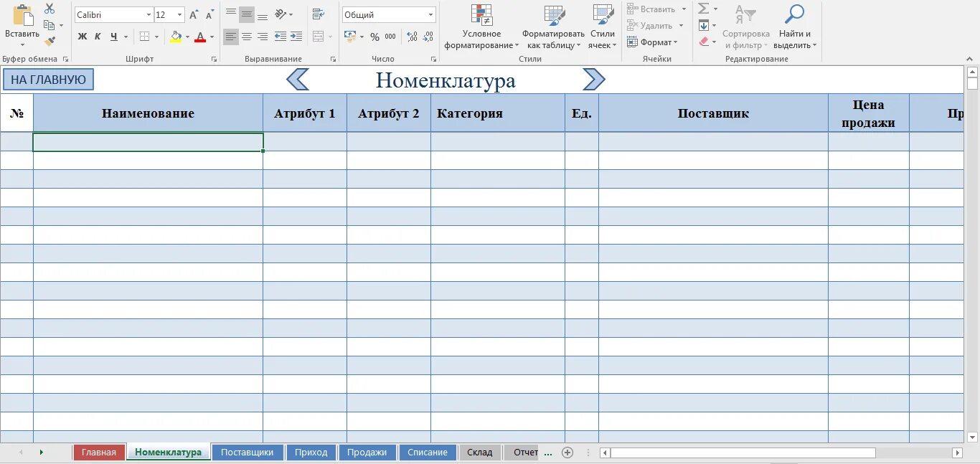Select the Наименование column header cell
980x464 pixels.
pyautogui.click(x=148, y=113)
